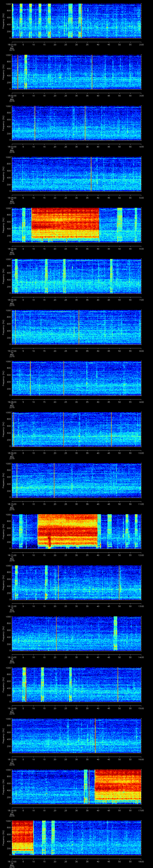This screenshot has width=153, height=868.
Task: Select the spectrogram panel starting at 18:13:00
Action: pyautogui.click(x=77, y=633)
